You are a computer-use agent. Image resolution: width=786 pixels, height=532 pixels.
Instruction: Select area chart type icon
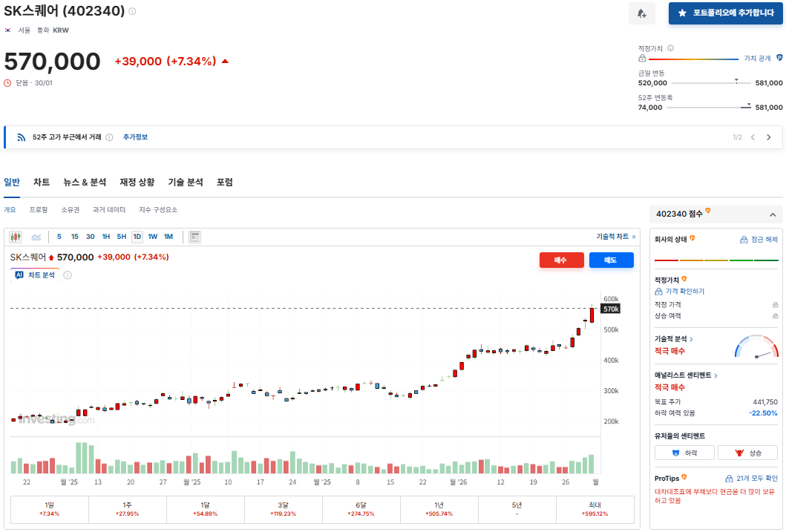click(x=36, y=237)
